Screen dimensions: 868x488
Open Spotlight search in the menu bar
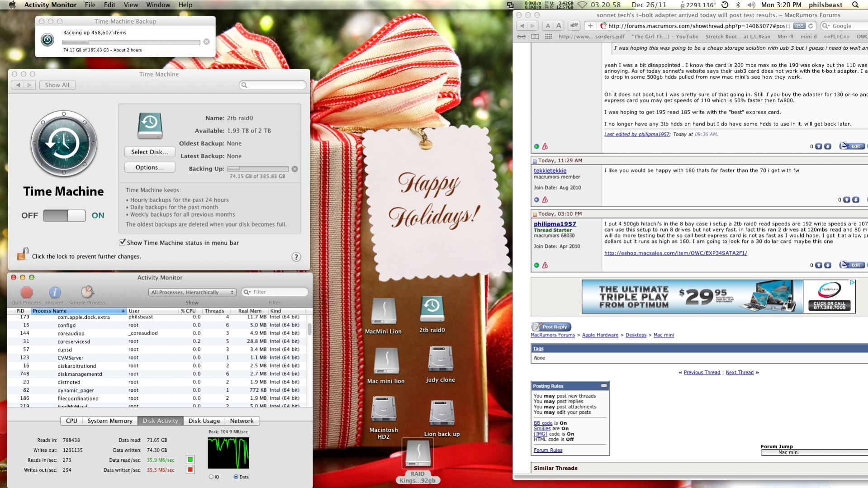[855, 5]
